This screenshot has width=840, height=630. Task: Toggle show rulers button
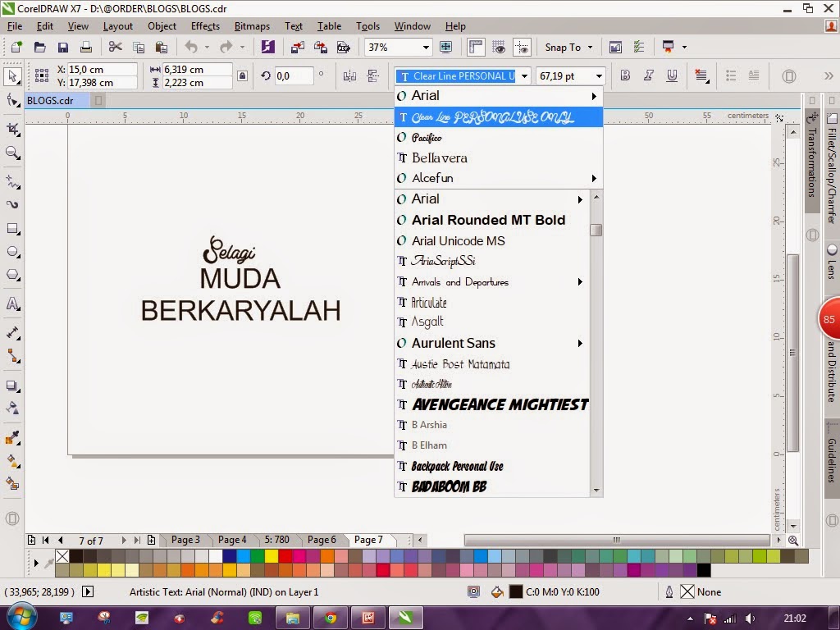pos(476,47)
